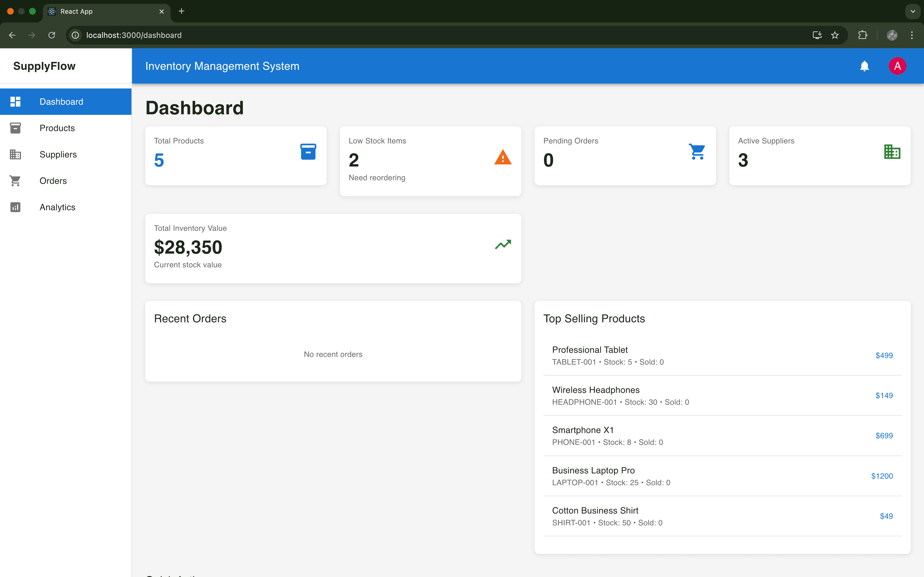Go to Suppliers in the sidebar
The height and width of the screenshot is (577, 924).
58,154
